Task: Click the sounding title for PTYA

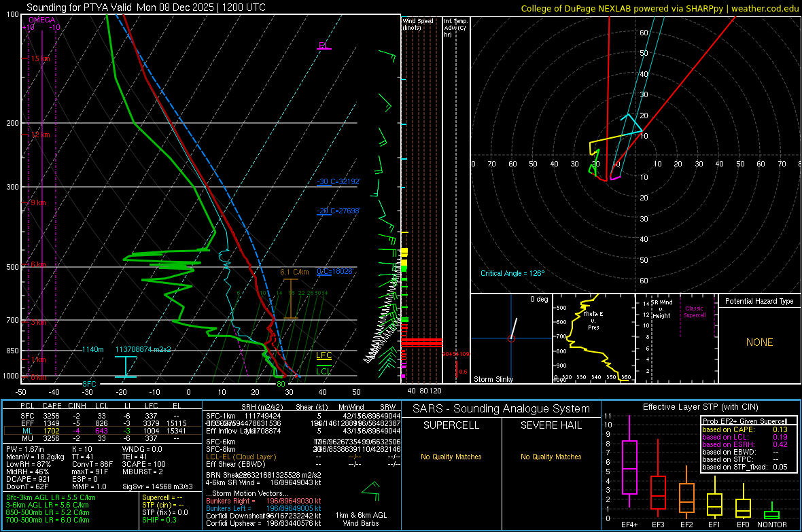Action: click(145, 7)
